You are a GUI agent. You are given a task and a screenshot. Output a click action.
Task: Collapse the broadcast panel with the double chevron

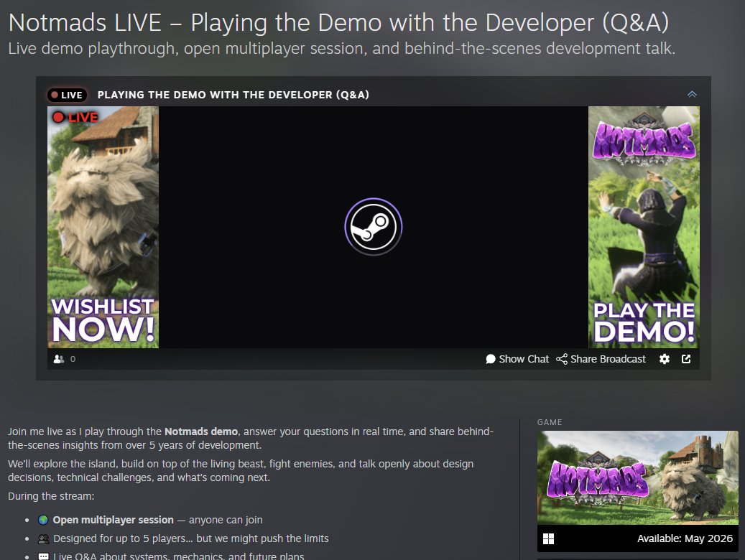(x=692, y=95)
